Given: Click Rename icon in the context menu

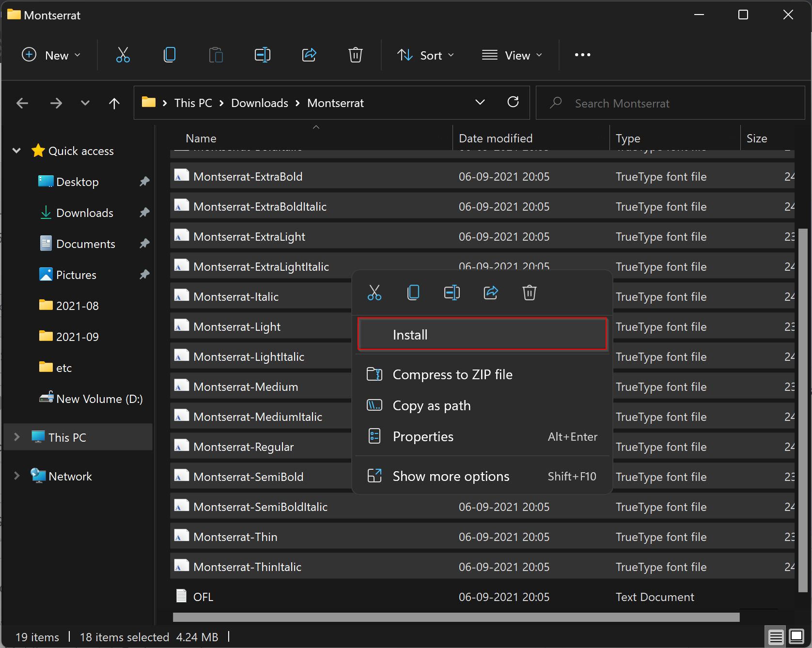Looking at the screenshot, I should 452,293.
